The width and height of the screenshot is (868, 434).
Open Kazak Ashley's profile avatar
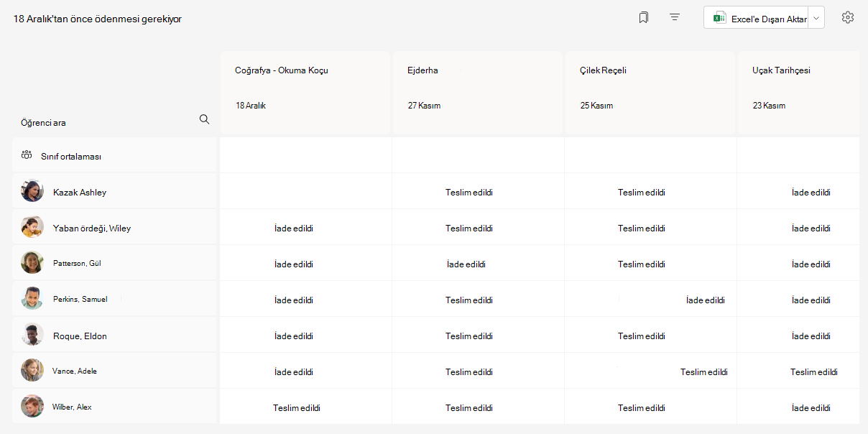[x=32, y=191]
